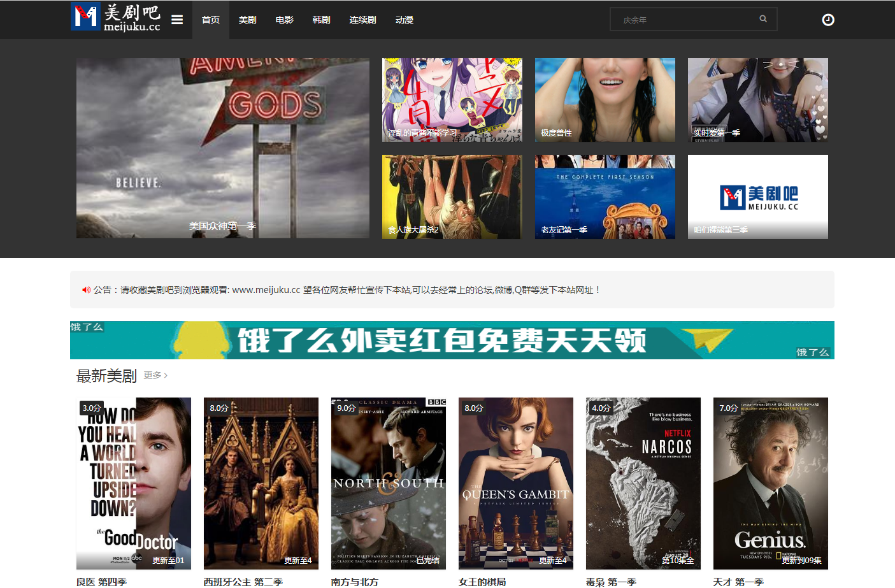Click the search box with 庆余年 placeholder

pyautogui.click(x=685, y=20)
